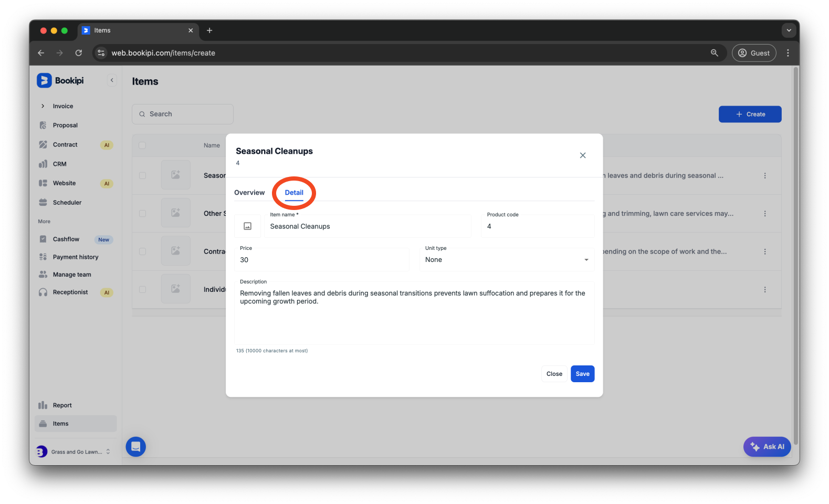Select the Items browser tab
829x504 pixels.
(138, 30)
